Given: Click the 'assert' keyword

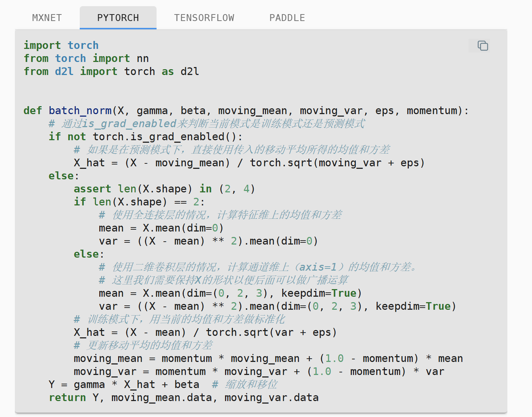Looking at the screenshot, I should pyautogui.click(x=92, y=189).
